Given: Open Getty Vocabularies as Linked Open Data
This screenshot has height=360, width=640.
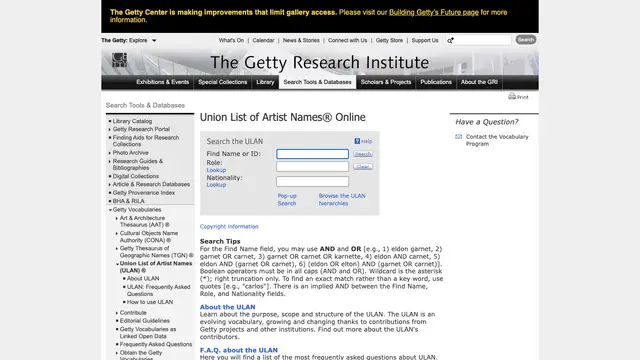Looking at the screenshot, I should [148, 333].
